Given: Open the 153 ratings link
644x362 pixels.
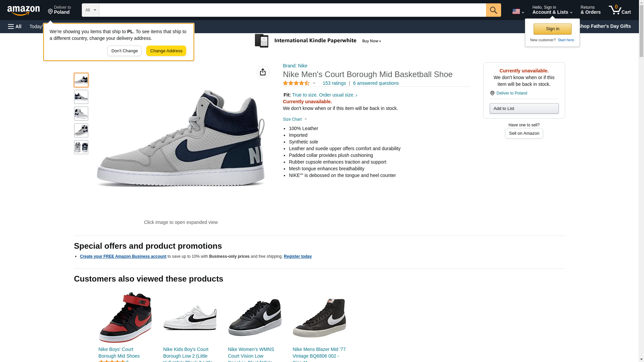Looking at the screenshot, I should pyautogui.click(x=334, y=83).
